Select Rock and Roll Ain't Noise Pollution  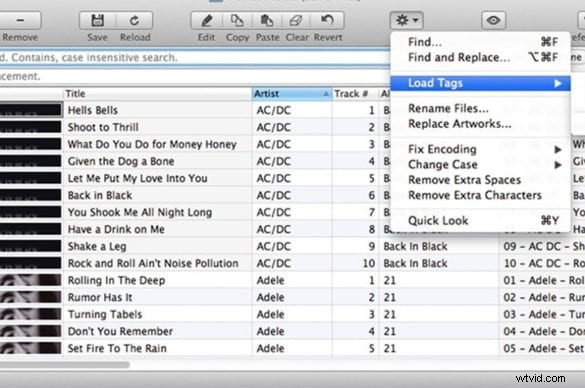point(153,263)
